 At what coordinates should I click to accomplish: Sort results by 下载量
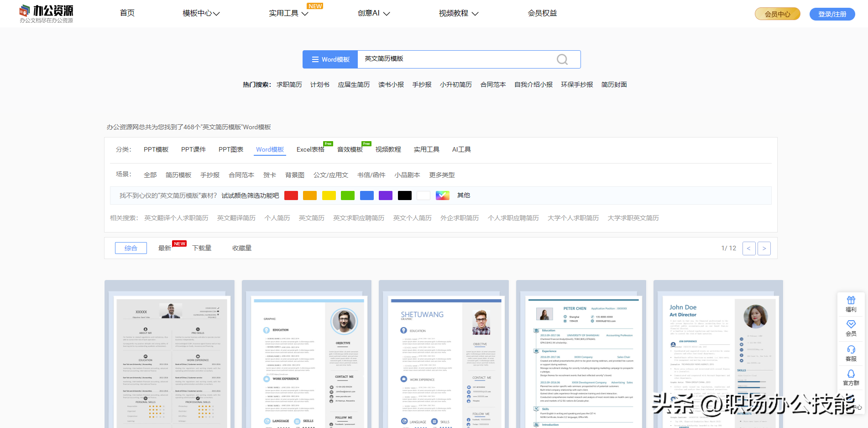[x=202, y=248]
